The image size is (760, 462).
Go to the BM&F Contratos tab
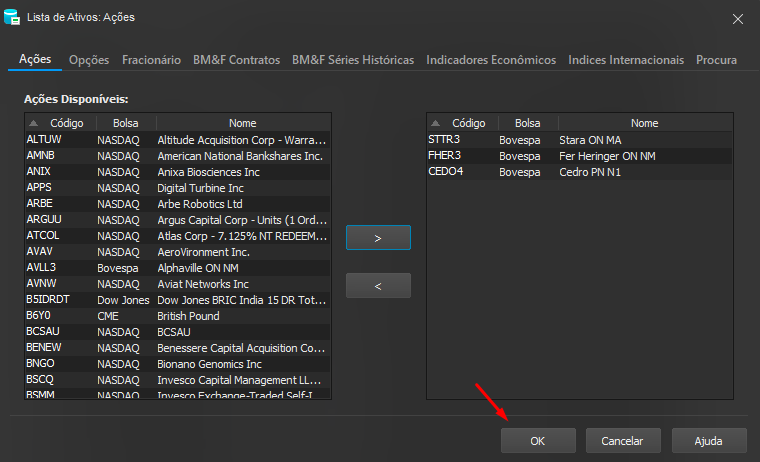click(237, 60)
